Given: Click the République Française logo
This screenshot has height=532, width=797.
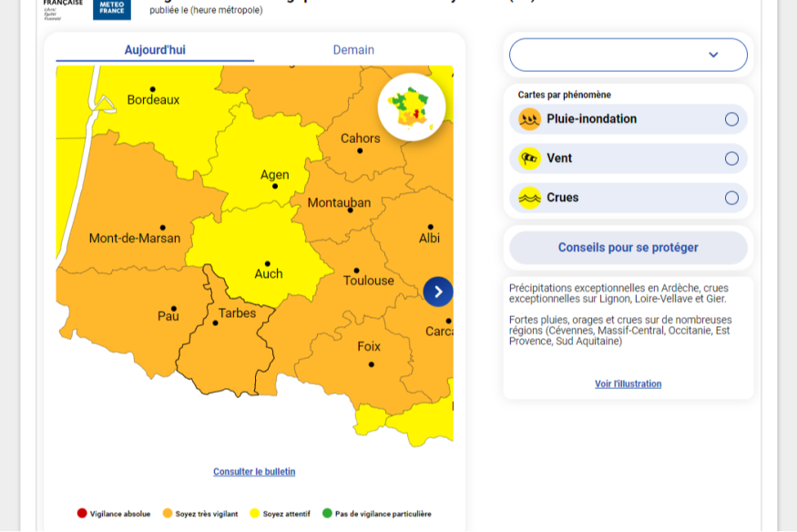Looking at the screenshot, I should pos(63,8).
